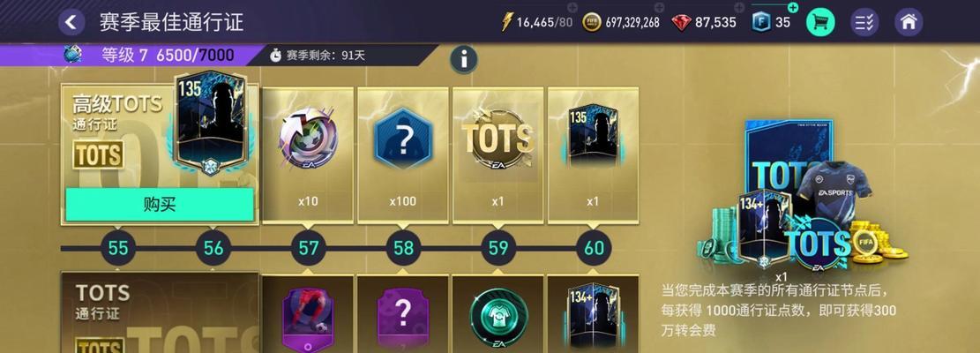Open the skill boost x10 reward
Viewport: 980px width, 353px height.
pyautogui.click(x=308, y=155)
